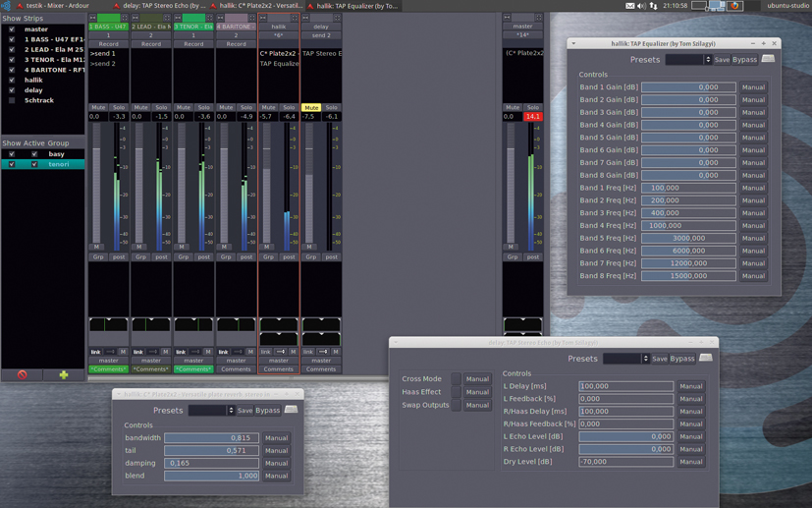Adjust the tail slider in Plate2x2 reverb

tap(211, 450)
